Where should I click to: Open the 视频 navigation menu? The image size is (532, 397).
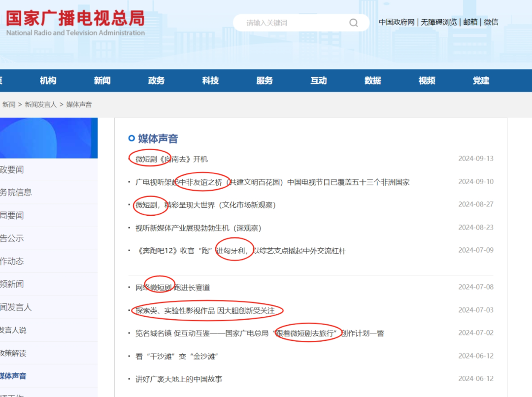(x=427, y=81)
